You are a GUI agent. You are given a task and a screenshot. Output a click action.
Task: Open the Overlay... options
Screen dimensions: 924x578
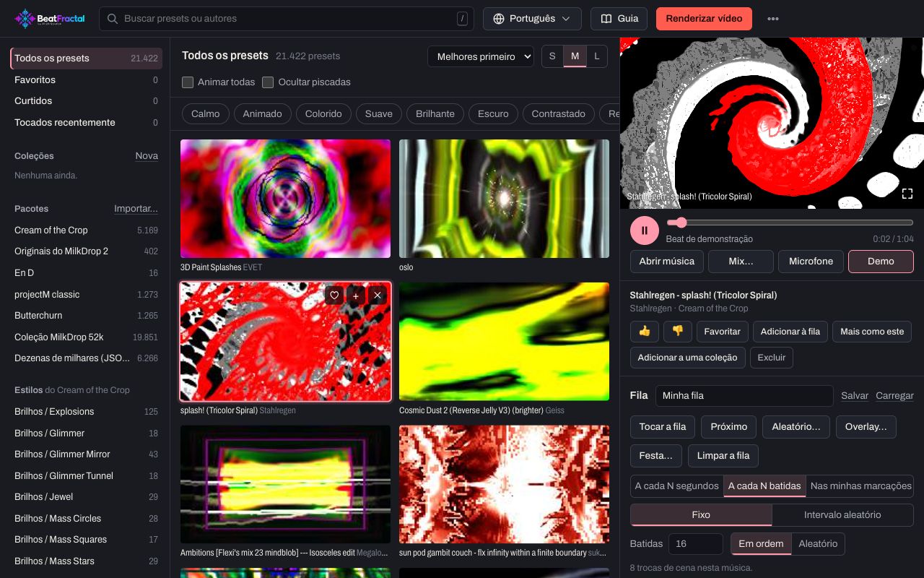click(866, 427)
